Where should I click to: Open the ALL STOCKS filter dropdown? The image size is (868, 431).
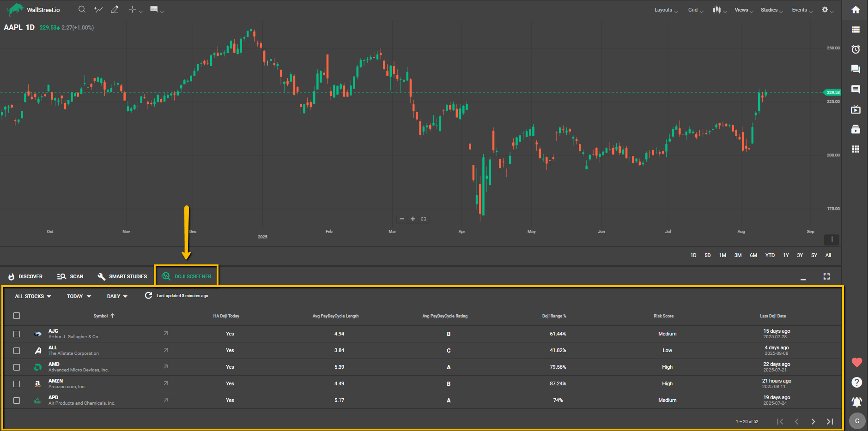coord(33,296)
